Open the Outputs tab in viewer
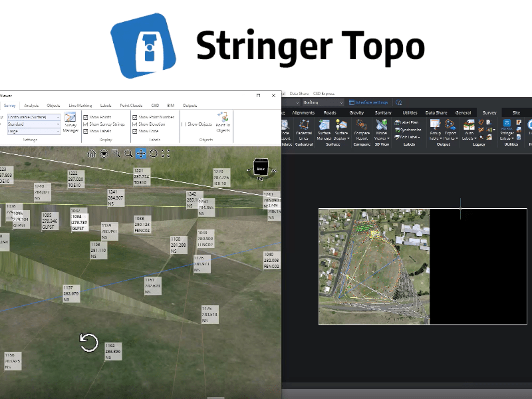The height and width of the screenshot is (399, 532). pyautogui.click(x=190, y=106)
